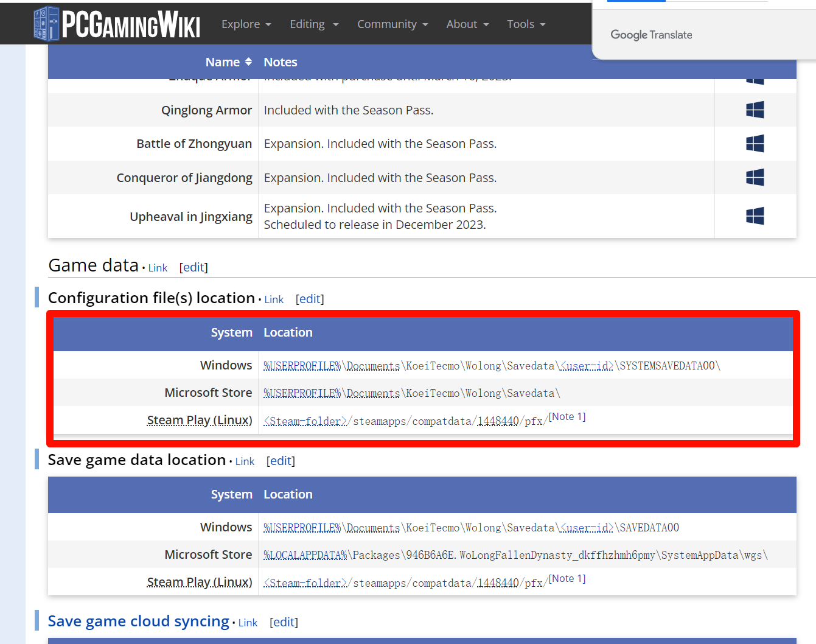Click the Google Translate logo in popup
The width and height of the screenshot is (816, 644).
pos(651,35)
